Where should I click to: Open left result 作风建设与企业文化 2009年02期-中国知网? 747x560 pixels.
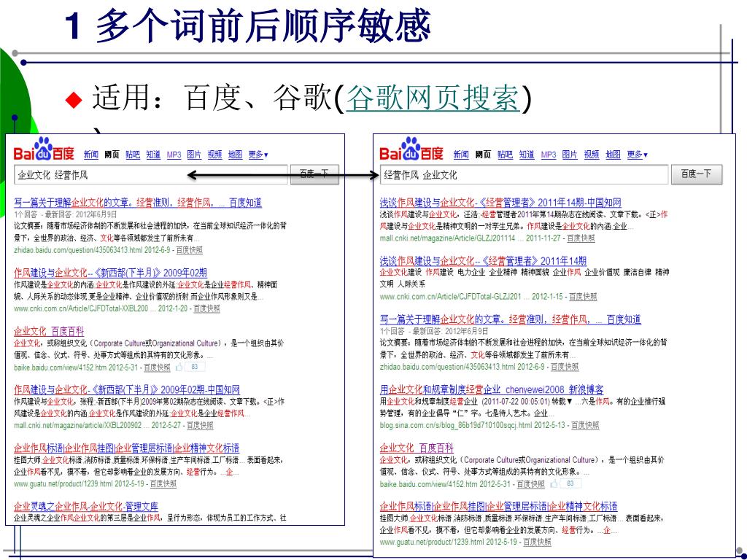tap(127, 389)
